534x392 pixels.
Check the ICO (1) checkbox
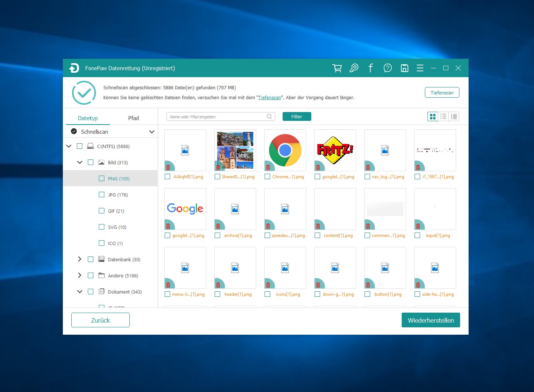point(101,243)
